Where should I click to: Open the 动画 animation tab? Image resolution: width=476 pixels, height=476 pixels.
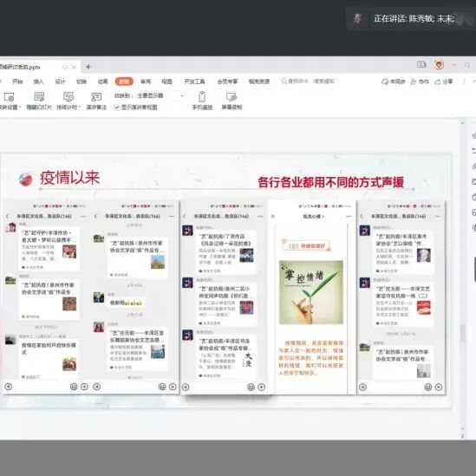[102, 82]
